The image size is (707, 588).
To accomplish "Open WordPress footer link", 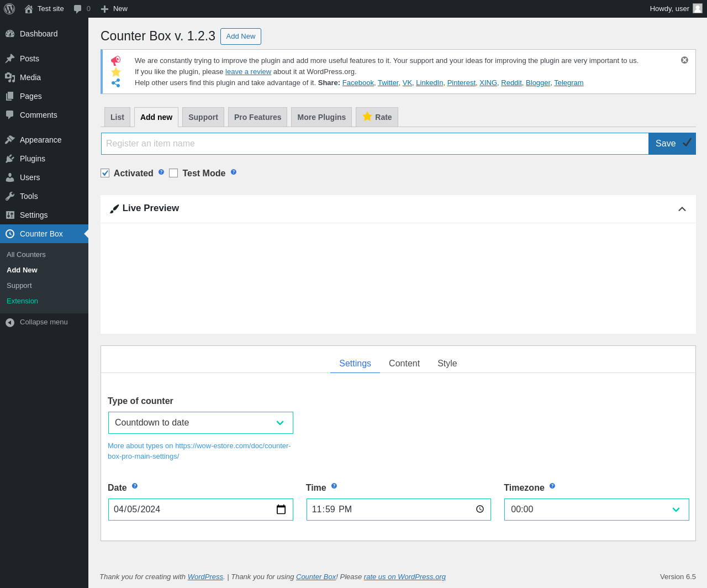I will pyautogui.click(x=205, y=577).
